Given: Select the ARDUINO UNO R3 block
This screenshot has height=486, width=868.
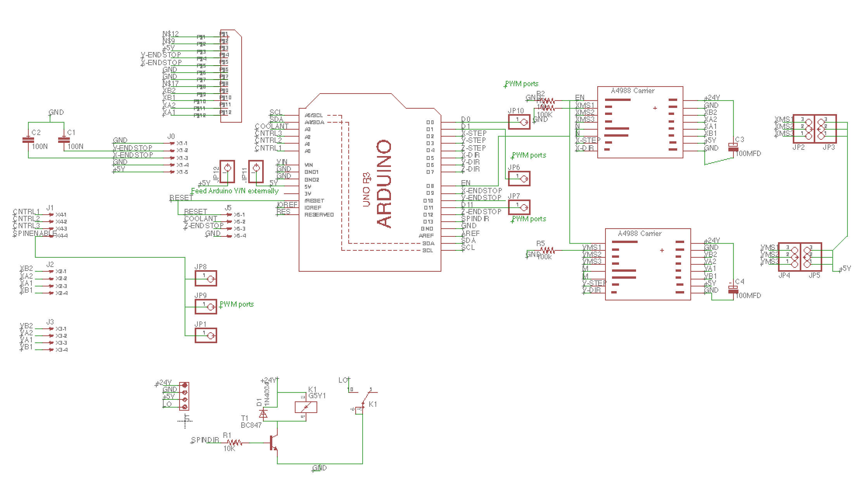Looking at the screenshot, I should coord(370,182).
